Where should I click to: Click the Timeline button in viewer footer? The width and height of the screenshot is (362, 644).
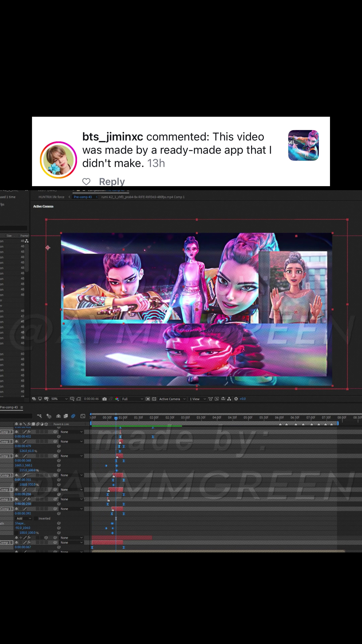[223, 399]
